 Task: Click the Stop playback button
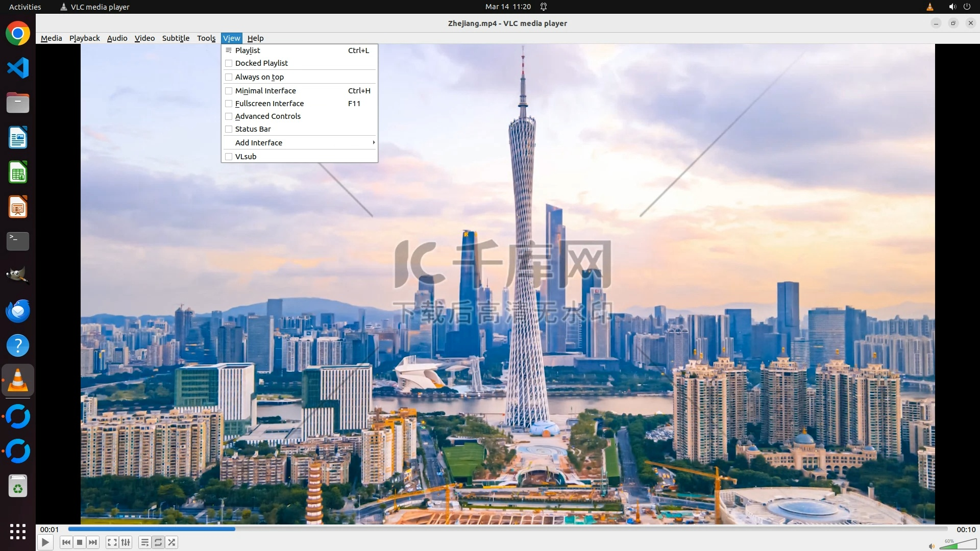click(x=80, y=542)
